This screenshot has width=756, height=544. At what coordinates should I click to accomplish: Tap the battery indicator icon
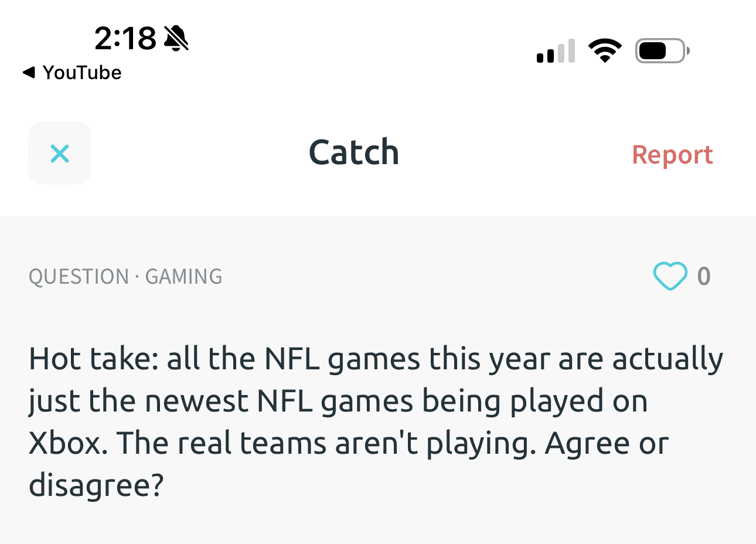pos(662,51)
